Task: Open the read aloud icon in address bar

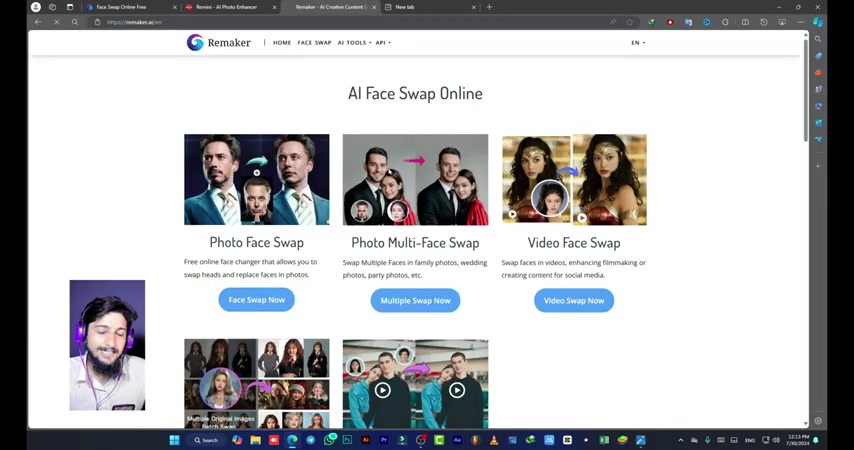Action: point(613,22)
